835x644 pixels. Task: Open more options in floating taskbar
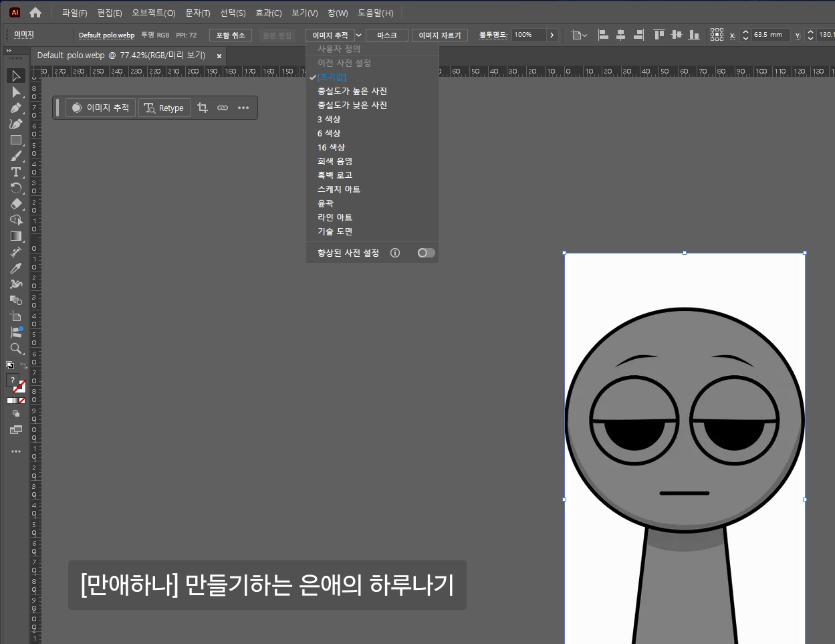(x=243, y=108)
